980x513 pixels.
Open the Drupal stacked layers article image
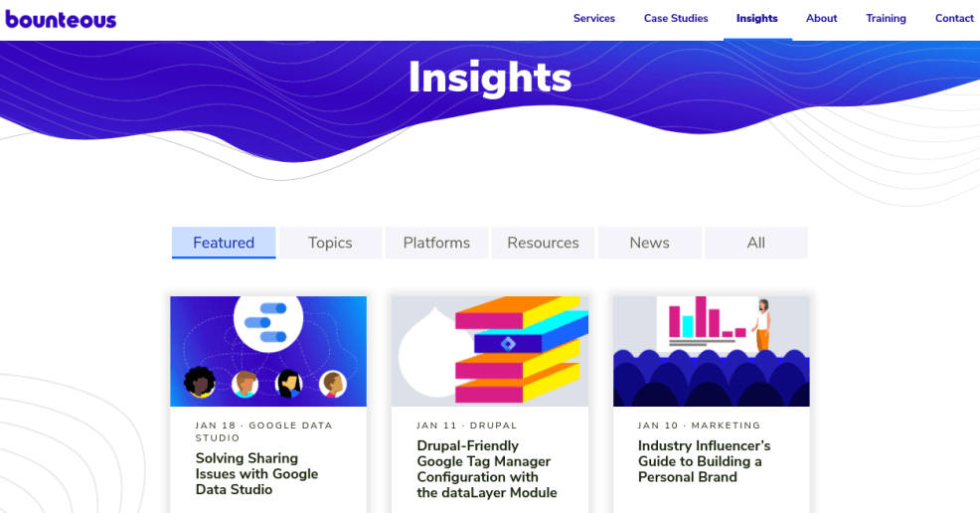click(x=489, y=351)
